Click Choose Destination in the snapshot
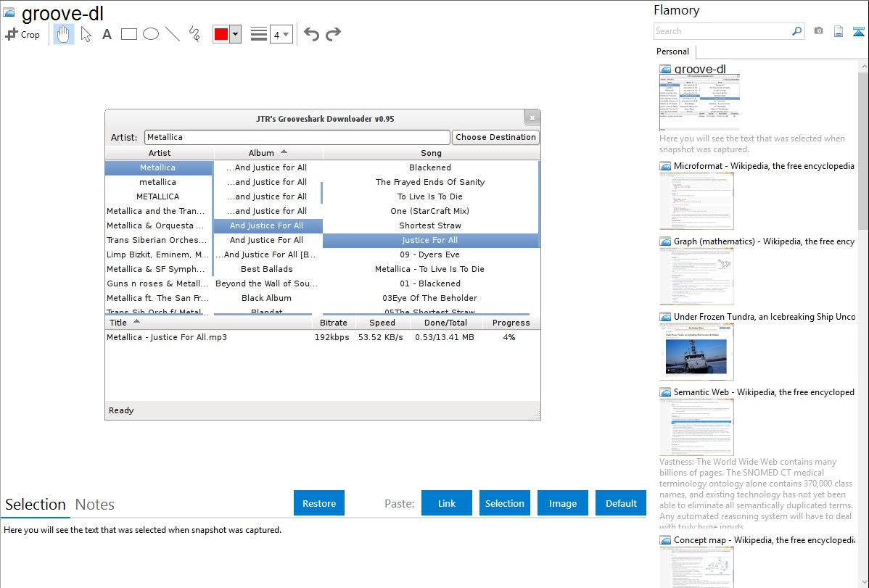This screenshot has height=588, width=869. [x=496, y=137]
